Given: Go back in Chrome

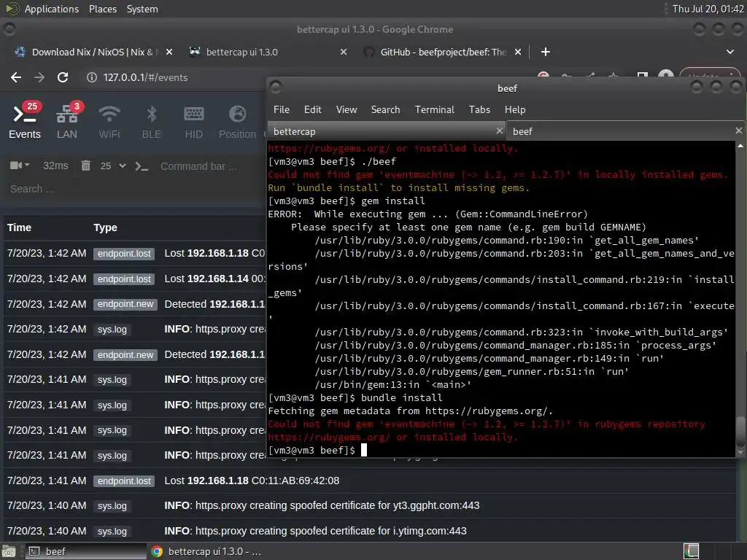Looking at the screenshot, I should [x=16, y=77].
